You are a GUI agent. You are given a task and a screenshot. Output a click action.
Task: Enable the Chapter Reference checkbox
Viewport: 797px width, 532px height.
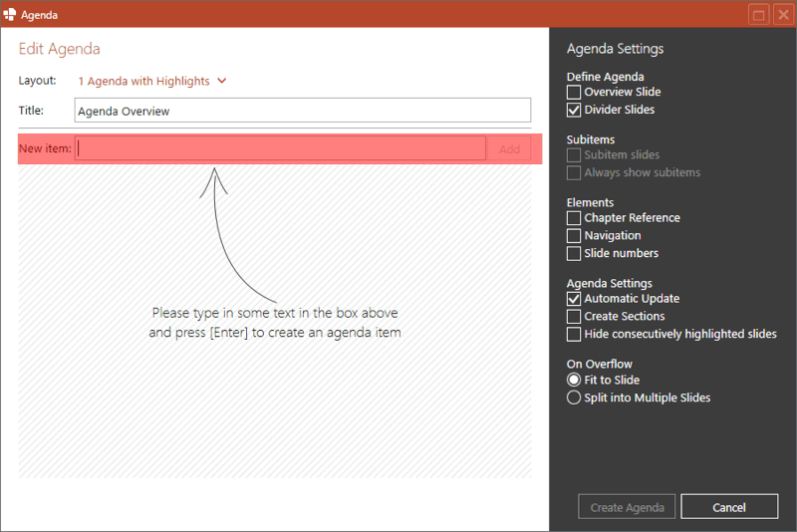pos(574,217)
